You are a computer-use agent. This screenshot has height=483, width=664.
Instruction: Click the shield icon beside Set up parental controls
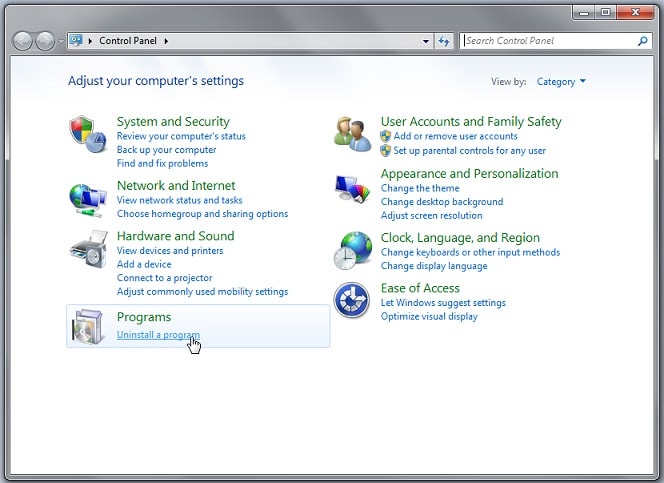[x=385, y=151]
